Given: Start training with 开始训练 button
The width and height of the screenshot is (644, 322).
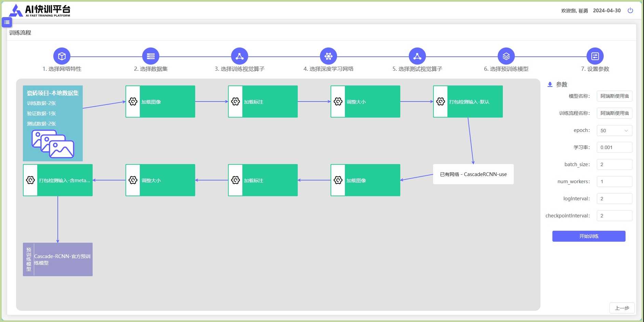Looking at the screenshot, I should click(x=589, y=236).
